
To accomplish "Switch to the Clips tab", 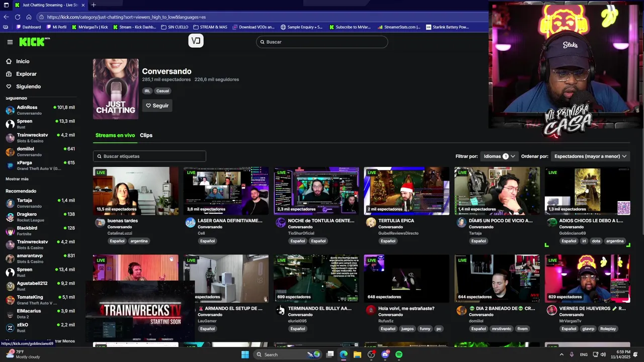I will pos(146,135).
